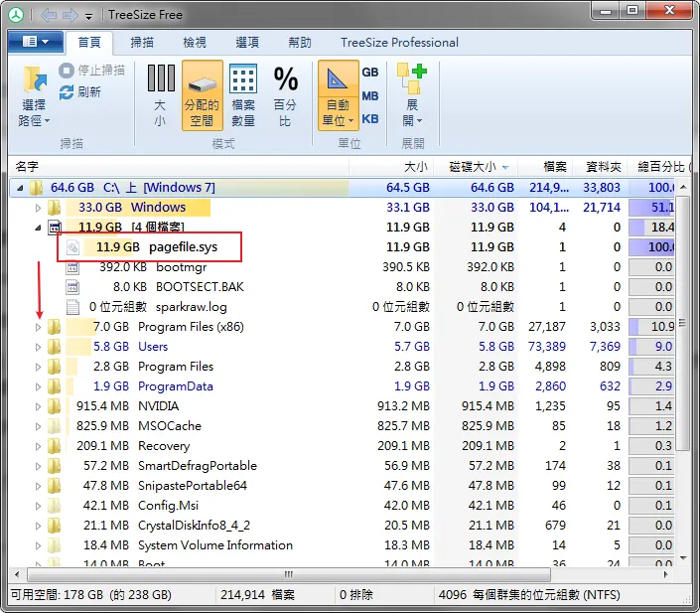700x613 pixels.
Task: Click the back arrow in title bar
Action: 49,16
